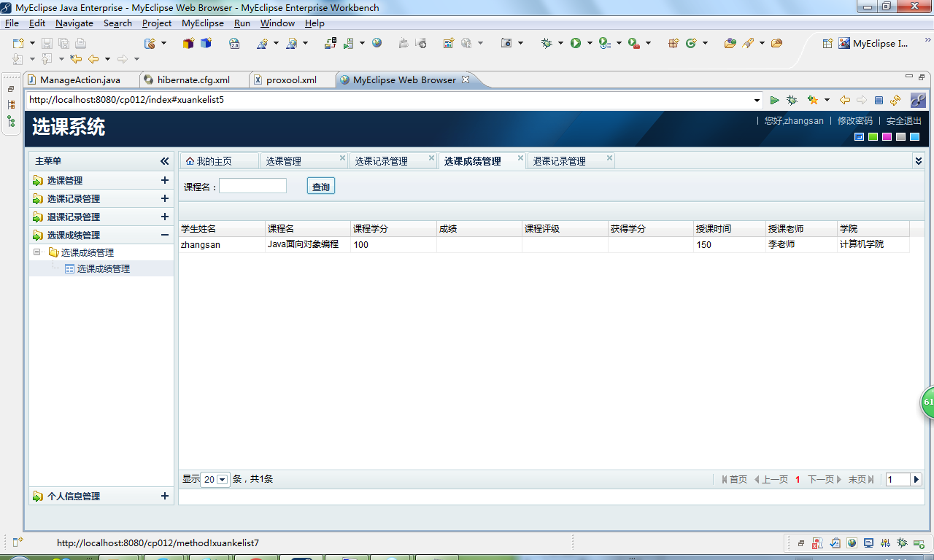
Task: Stop loading the page with the blue square icon
Action: 879,101
